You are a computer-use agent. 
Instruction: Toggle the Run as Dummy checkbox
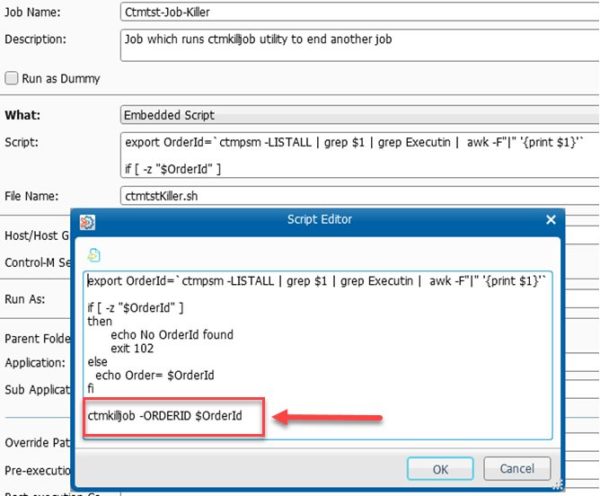click(11, 78)
